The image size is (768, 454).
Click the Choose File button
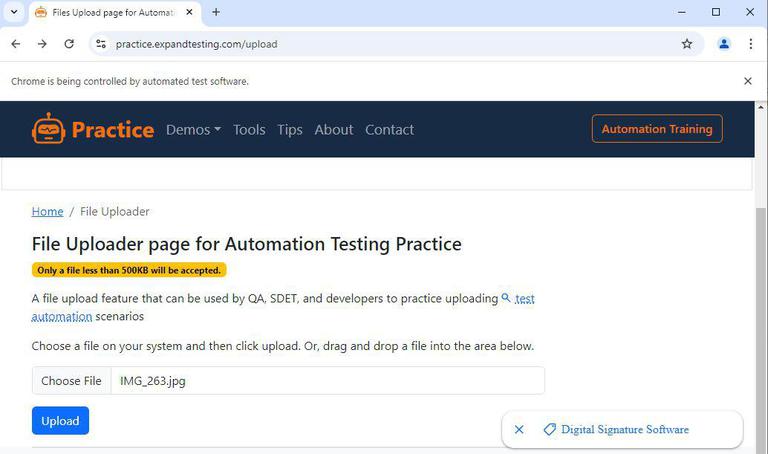point(71,381)
